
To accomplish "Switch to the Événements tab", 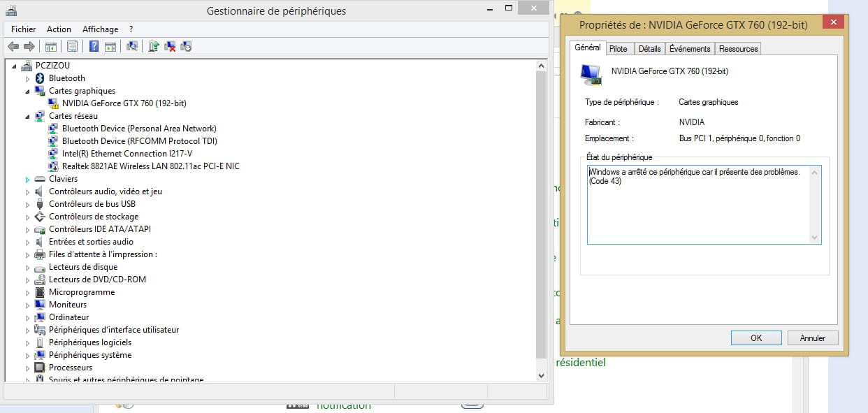I will click(x=690, y=48).
